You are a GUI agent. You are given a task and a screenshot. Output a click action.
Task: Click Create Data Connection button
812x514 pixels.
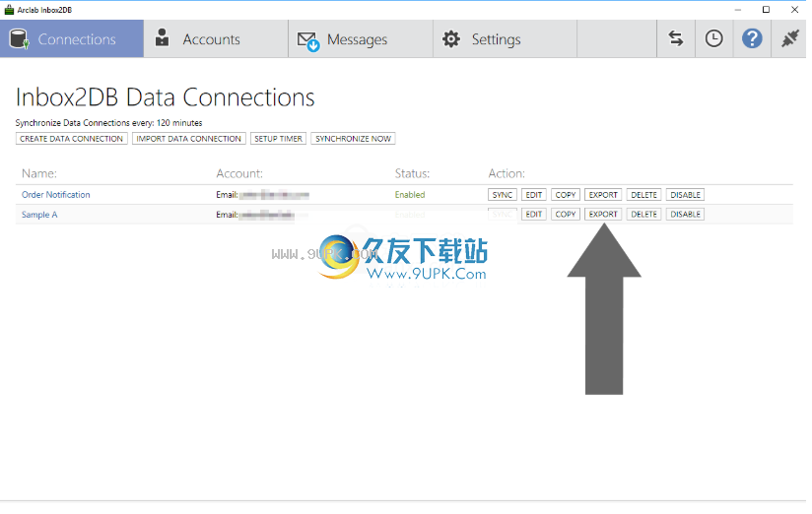(72, 139)
